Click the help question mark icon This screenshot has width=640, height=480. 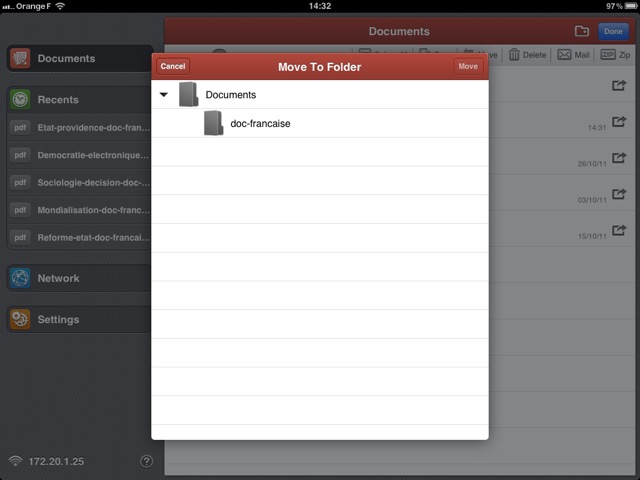tap(147, 461)
